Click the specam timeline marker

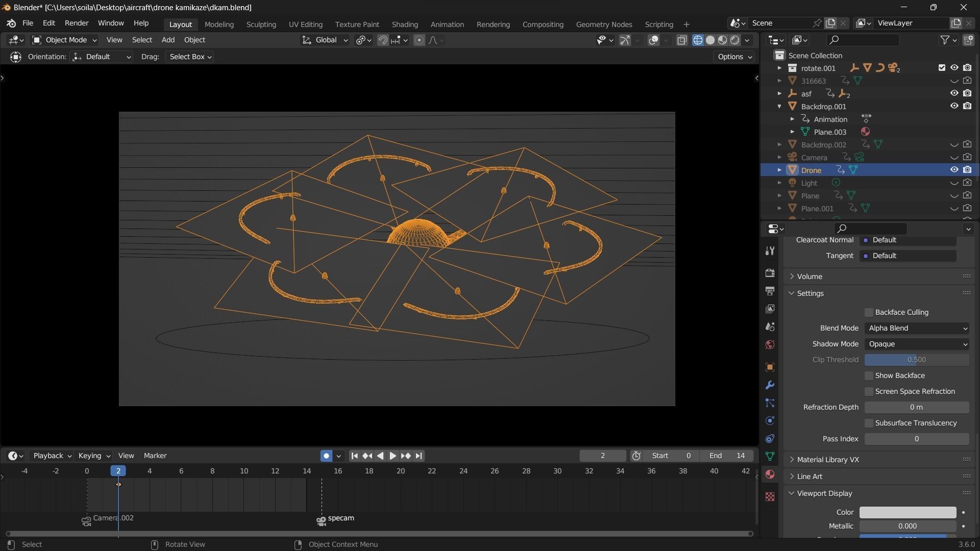[x=321, y=520]
